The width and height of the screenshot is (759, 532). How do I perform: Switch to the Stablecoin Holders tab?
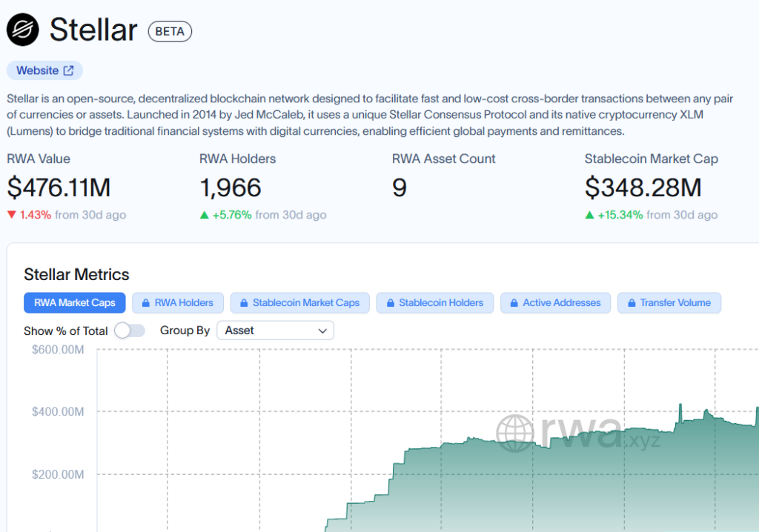(434, 302)
